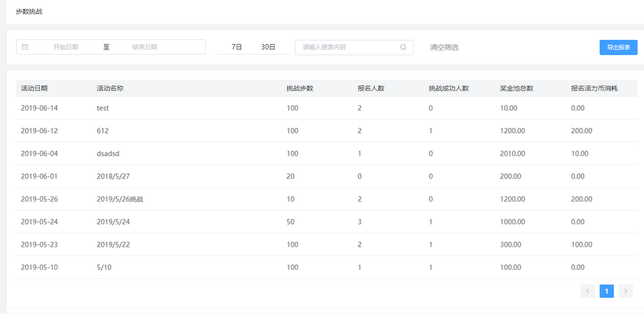
Task: Select the 2019/5/26挑战 activity row
Action: (115, 199)
